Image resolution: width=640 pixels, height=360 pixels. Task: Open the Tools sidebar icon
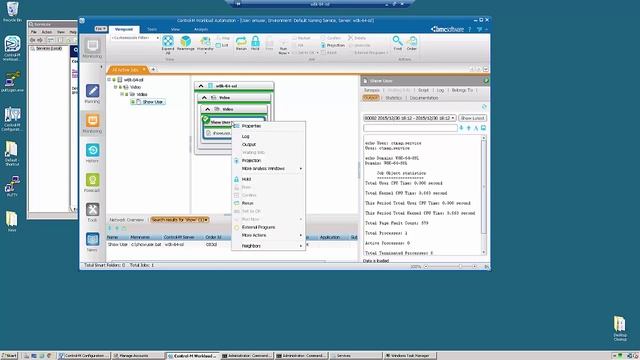tap(92, 212)
